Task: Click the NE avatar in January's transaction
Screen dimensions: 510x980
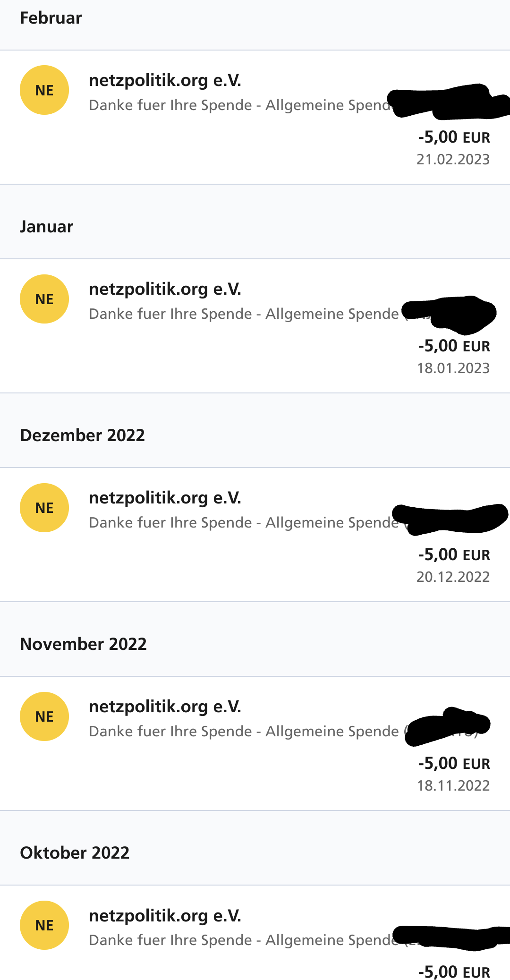Action: [x=44, y=299]
